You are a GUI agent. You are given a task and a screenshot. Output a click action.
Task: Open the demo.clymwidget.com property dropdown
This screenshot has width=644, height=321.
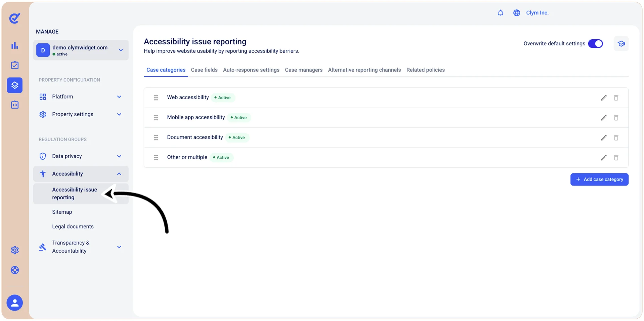81,50
